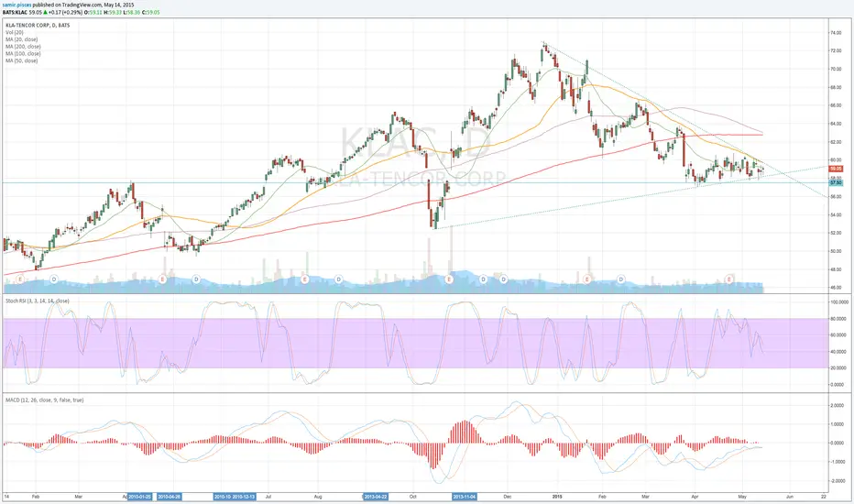This screenshot has height=504, width=854.
Task: Click the earnings E marker in late July 2014
Action: pyautogui.click(x=304, y=279)
